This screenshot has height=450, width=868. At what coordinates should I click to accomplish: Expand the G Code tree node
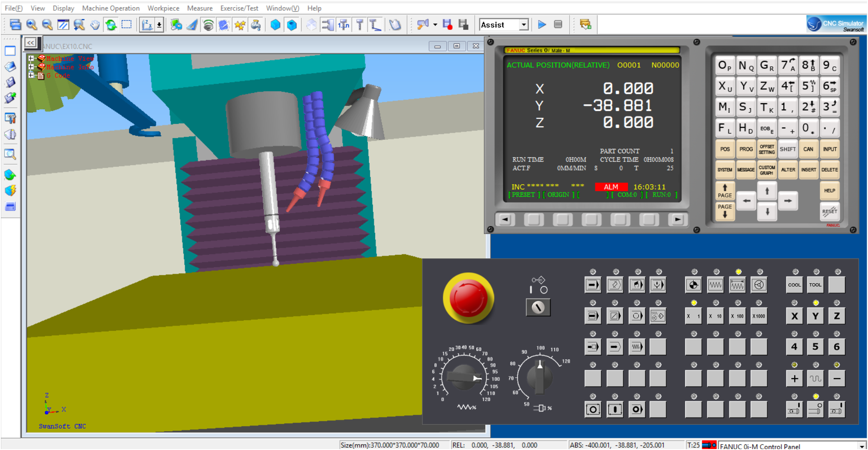pyautogui.click(x=31, y=75)
